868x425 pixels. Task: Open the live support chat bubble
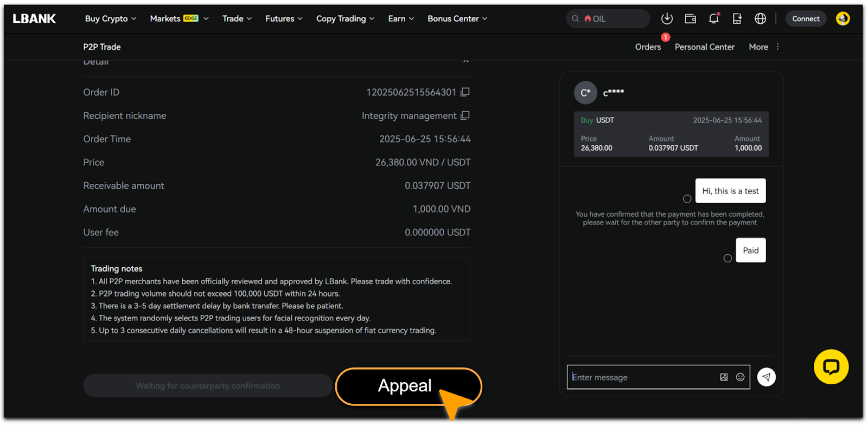[x=831, y=367]
